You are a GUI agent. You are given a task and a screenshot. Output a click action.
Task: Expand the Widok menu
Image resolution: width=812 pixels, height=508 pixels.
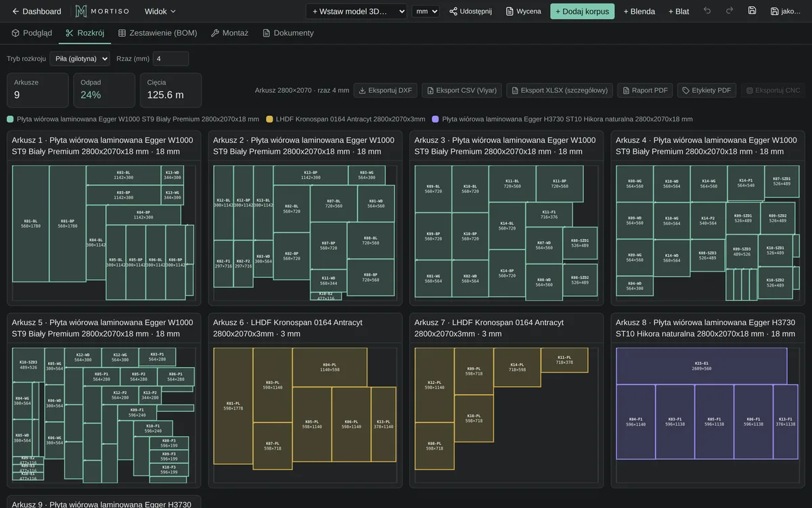tap(160, 11)
